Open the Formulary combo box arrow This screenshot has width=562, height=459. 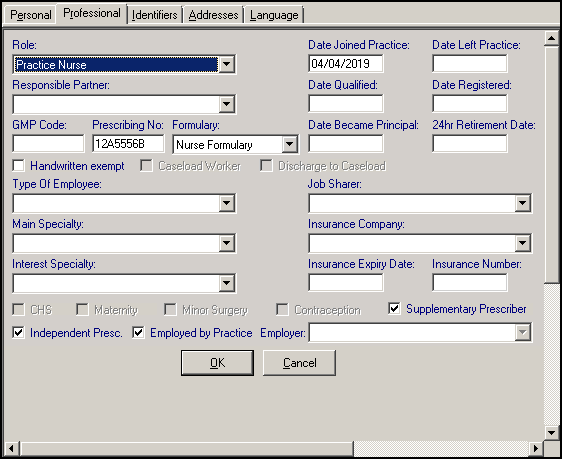coord(290,144)
